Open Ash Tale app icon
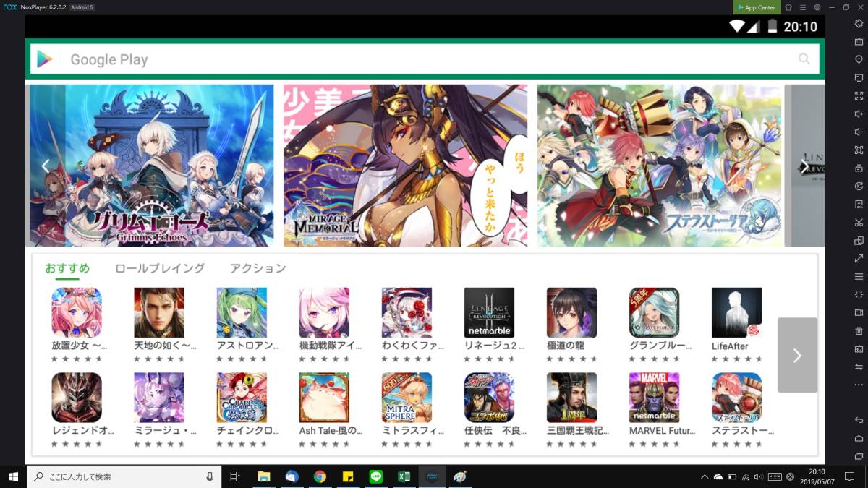 click(x=324, y=398)
